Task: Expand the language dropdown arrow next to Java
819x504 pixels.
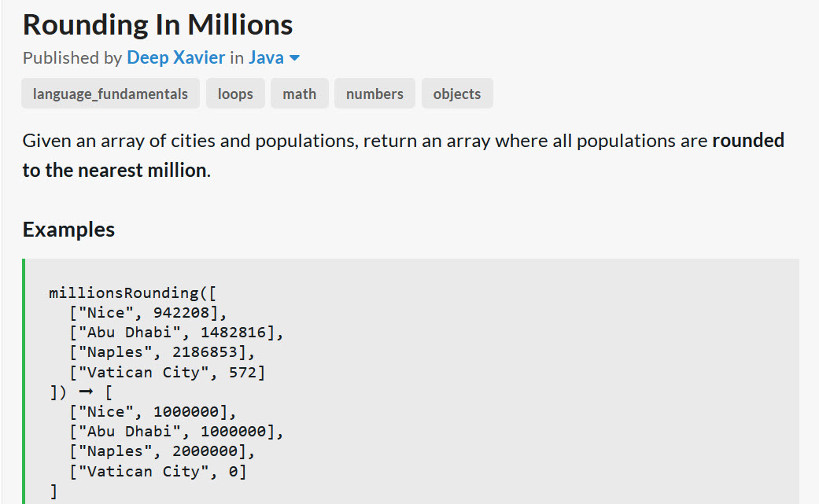Action: 294,58
